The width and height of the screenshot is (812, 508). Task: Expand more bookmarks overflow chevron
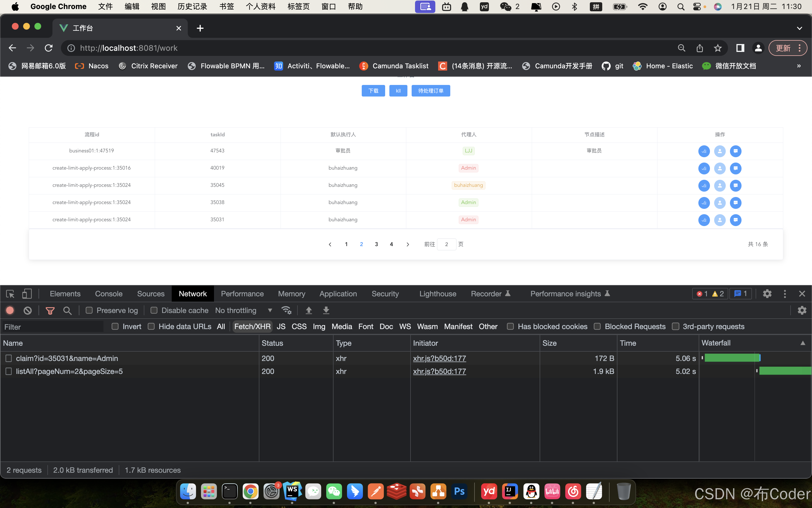pos(799,66)
